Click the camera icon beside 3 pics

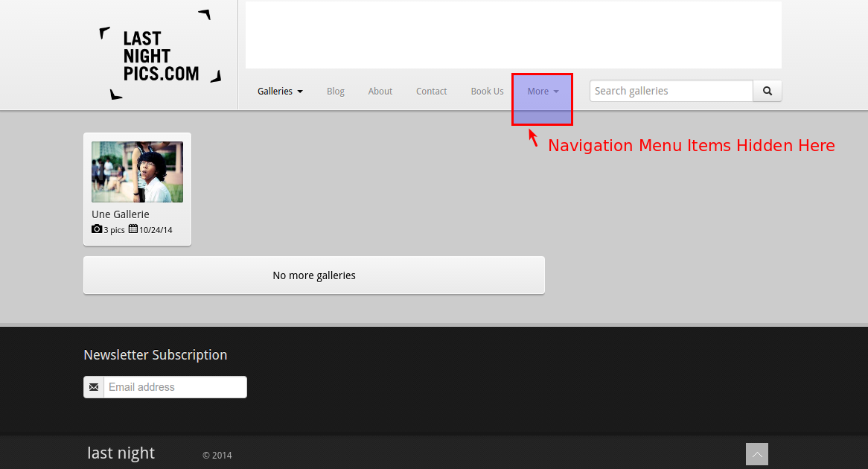pyautogui.click(x=97, y=229)
